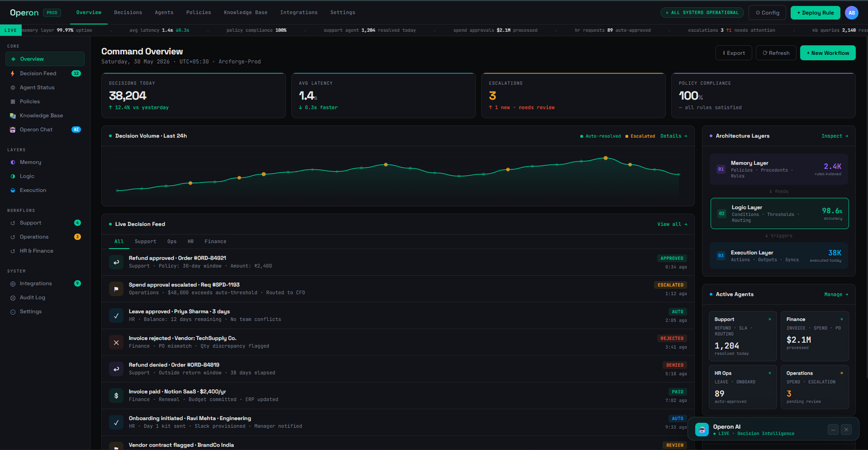Click the Memory layer icon in sidebar
The height and width of the screenshot is (450, 868).
(x=13, y=162)
